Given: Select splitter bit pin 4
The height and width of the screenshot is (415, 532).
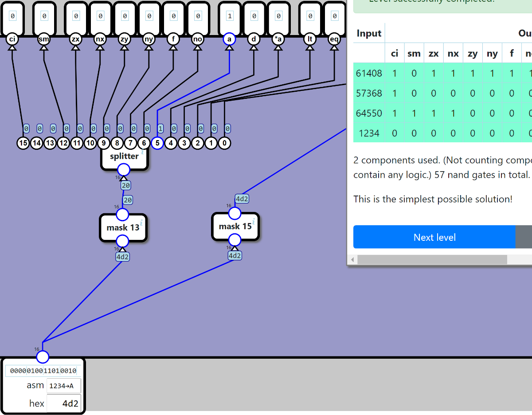Looking at the screenshot, I should coord(171,143).
